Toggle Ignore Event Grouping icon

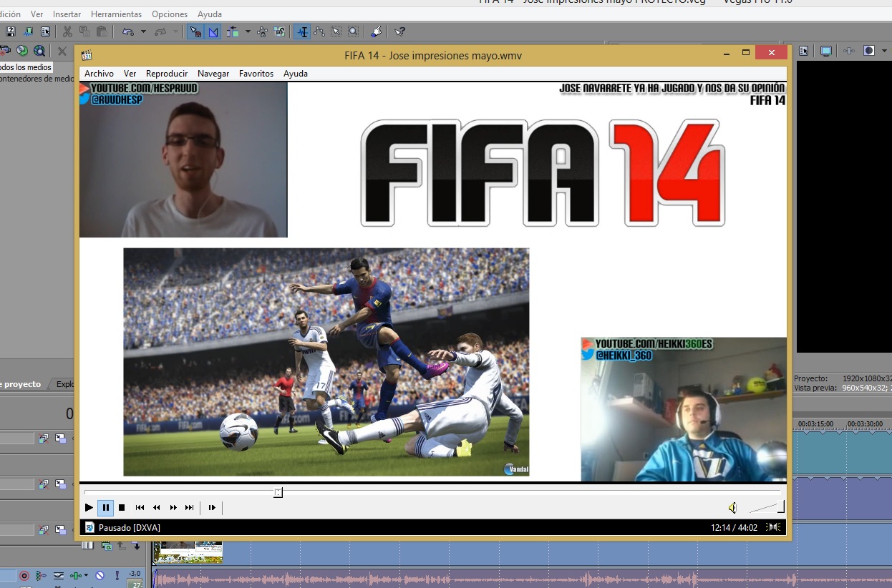click(x=279, y=31)
